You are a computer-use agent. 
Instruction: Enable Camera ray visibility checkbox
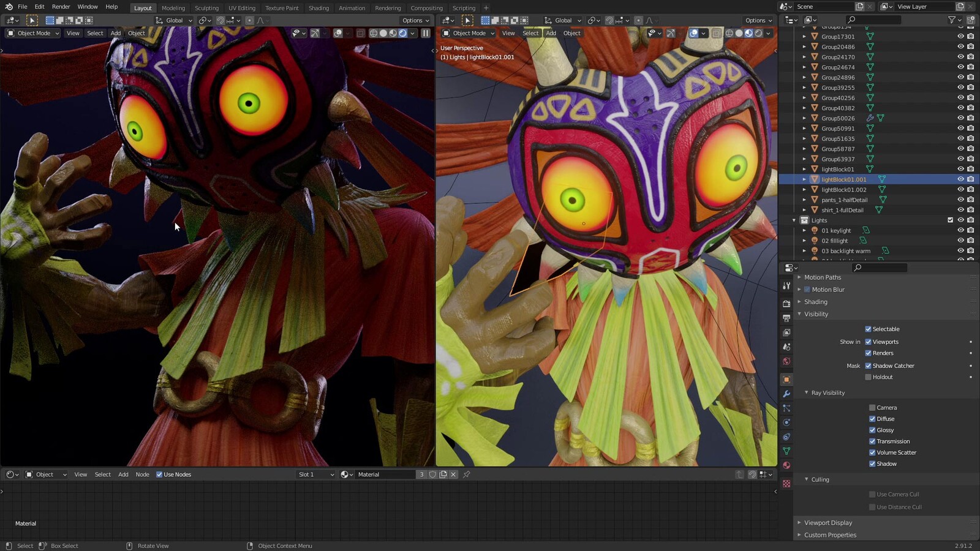point(872,408)
